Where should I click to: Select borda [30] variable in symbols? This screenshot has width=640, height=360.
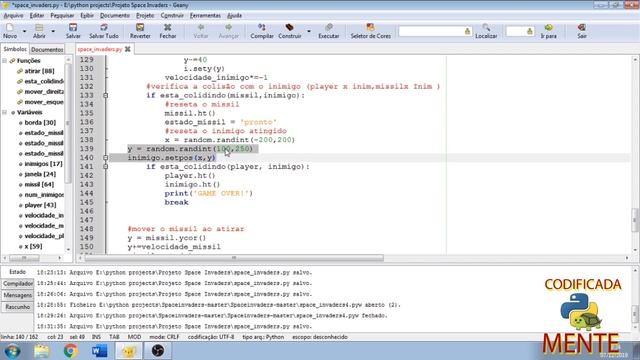click(x=40, y=122)
